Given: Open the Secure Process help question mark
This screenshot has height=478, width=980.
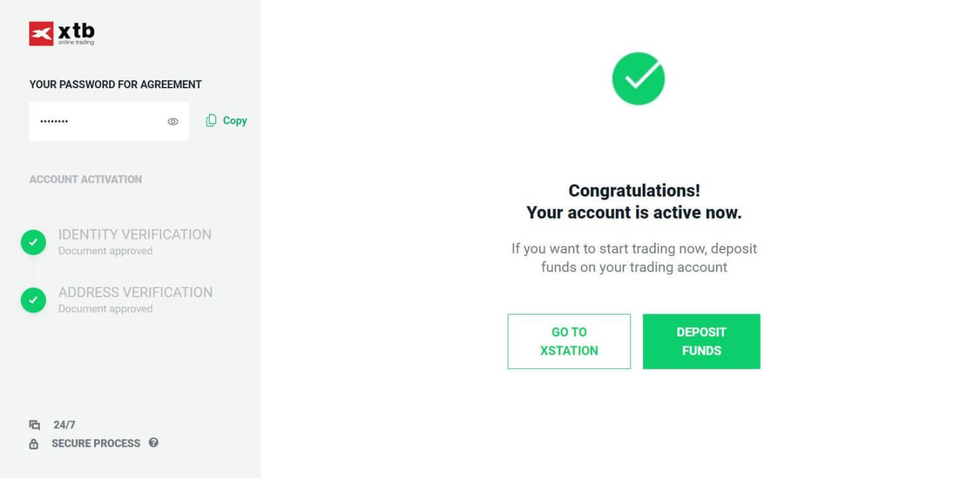Looking at the screenshot, I should pos(154,443).
